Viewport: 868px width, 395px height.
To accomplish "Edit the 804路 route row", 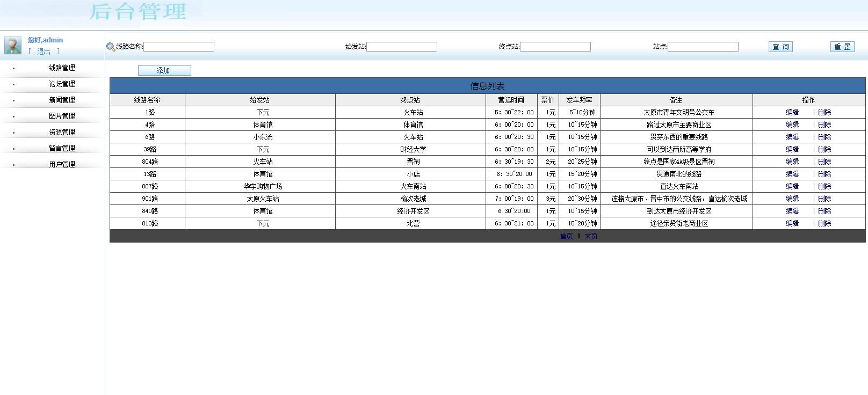I will 792,162.
